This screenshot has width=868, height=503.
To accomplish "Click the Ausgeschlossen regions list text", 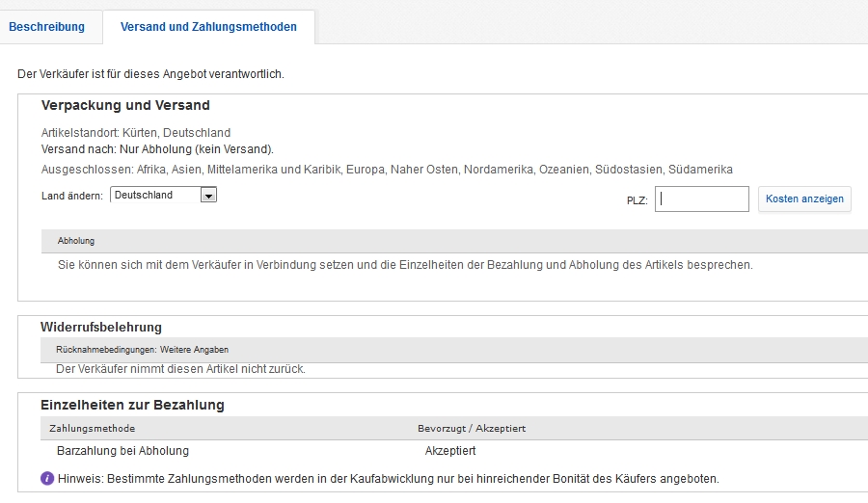I will [386, 170].
